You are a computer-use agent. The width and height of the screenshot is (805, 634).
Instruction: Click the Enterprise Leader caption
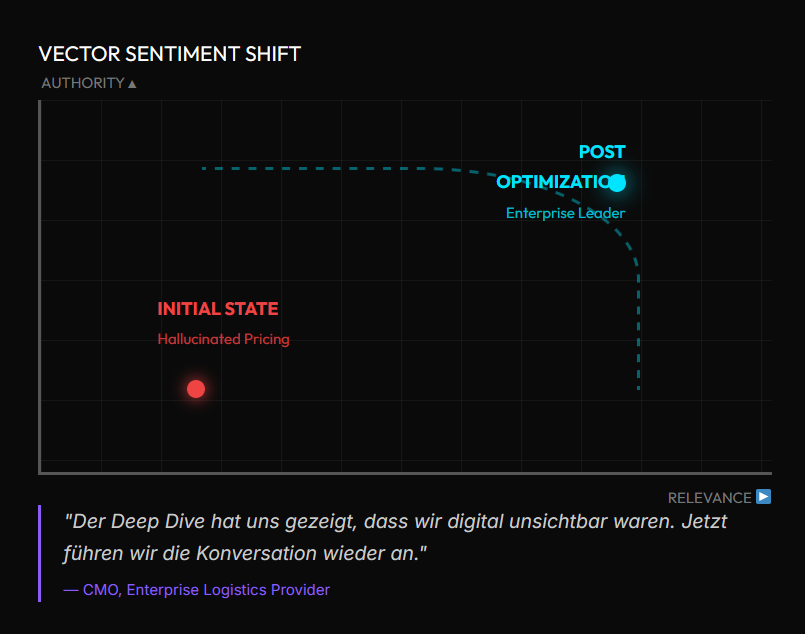pyautogui.click(x=565, y=213)
